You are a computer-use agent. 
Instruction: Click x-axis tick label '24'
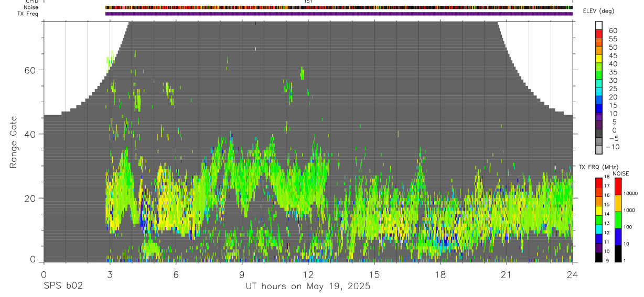point(573,274)
